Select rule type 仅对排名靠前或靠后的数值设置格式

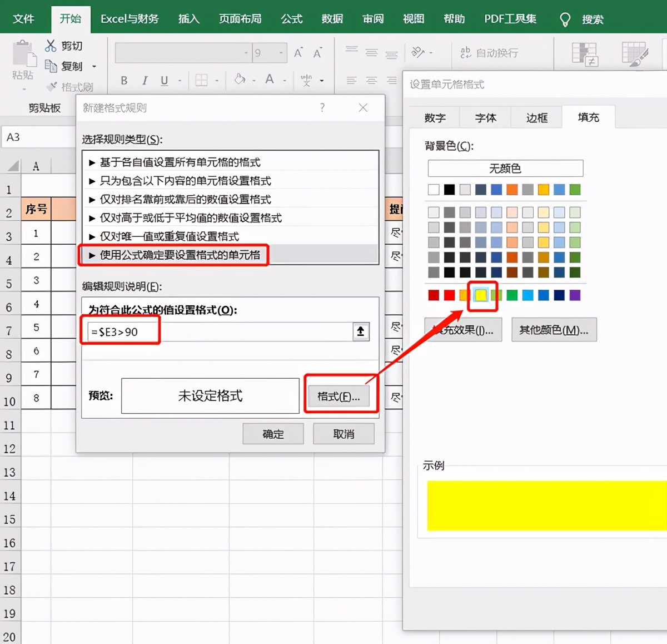tap(230, 199)
